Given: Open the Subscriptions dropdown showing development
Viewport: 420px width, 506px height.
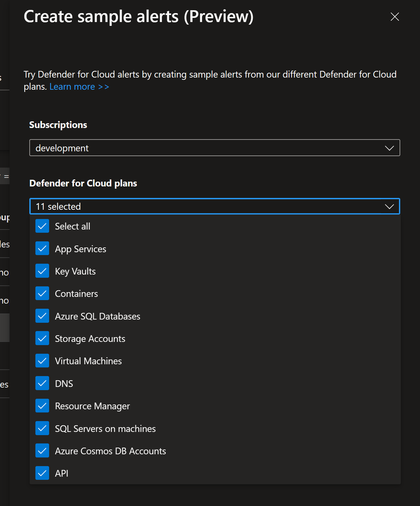Looking at the screenshot, I should click(x=215, y=148).
